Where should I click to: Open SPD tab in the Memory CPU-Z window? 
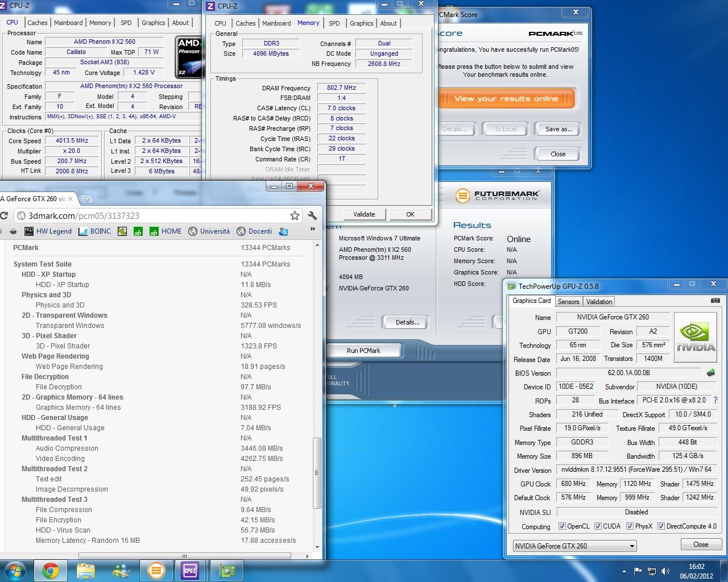(x=334, y=23)
